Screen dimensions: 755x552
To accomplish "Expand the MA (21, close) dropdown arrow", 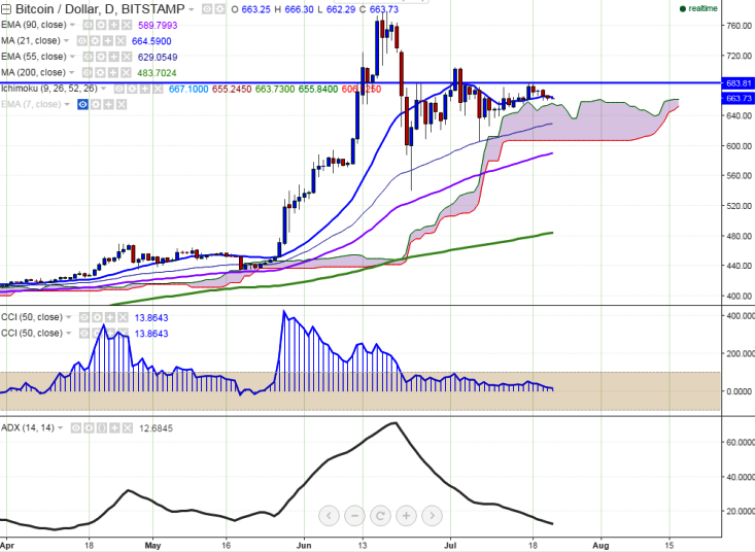I will 66,41.
